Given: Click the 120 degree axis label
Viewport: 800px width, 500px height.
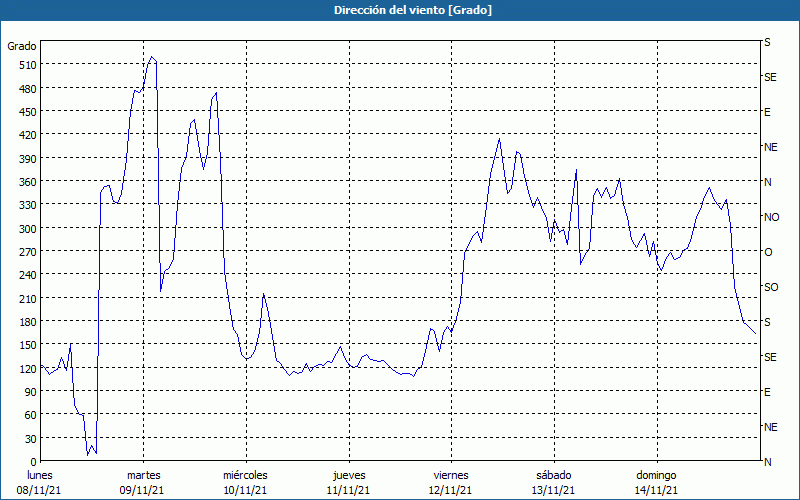Looking at the screenshot, I should pos(28,368).
